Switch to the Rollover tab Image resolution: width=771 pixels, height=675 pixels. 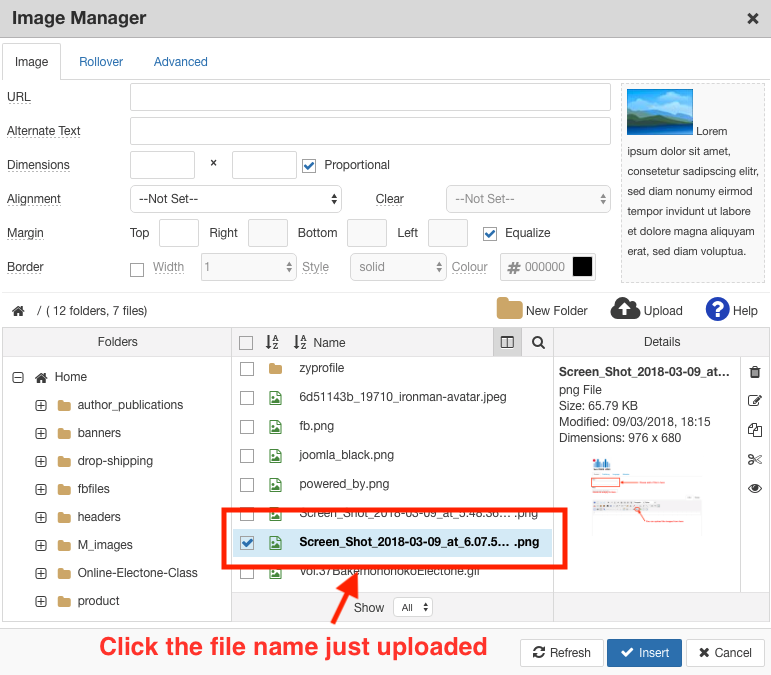point(101,62)
